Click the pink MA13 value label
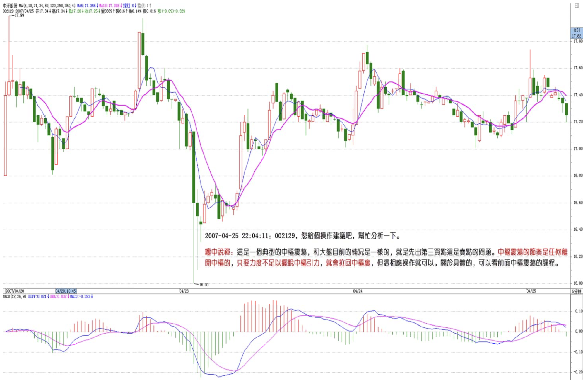Screen dimensions: 588x384 click(110, 6)
